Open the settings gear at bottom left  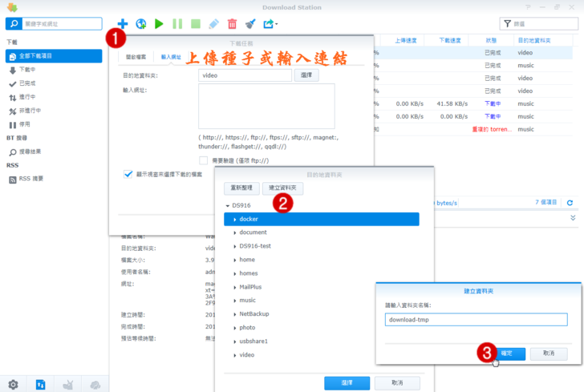(x=14, y=384)
